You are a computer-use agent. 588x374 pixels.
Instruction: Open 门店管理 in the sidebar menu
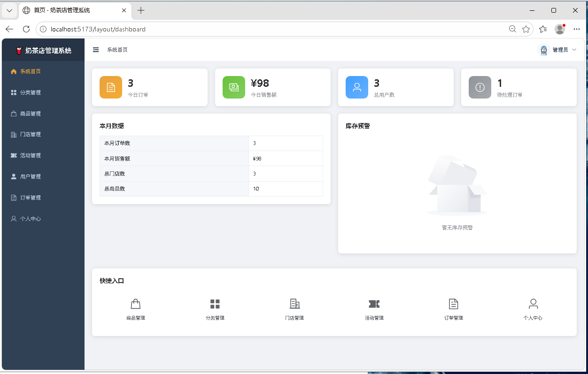click(43, 135)
